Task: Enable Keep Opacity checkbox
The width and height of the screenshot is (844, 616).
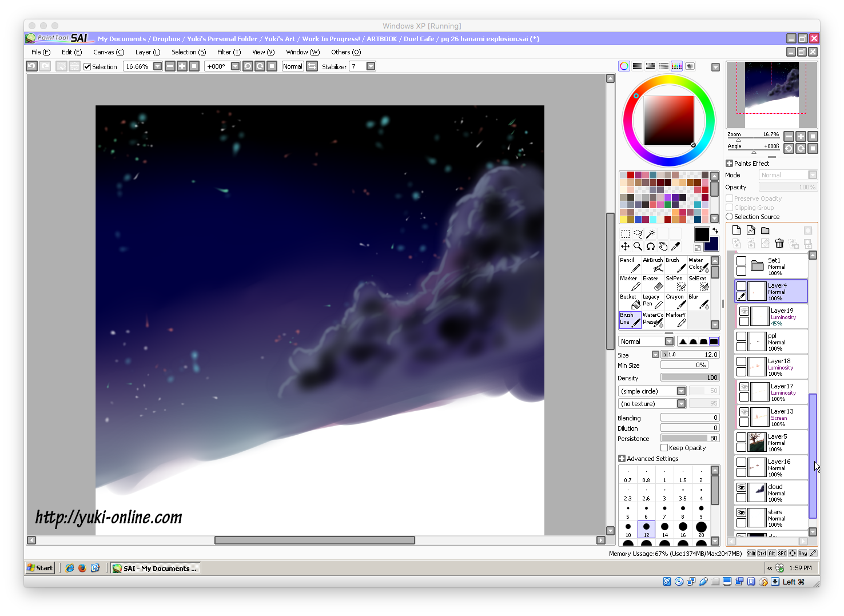Action: pyautogui.click(x=664, y=448)
